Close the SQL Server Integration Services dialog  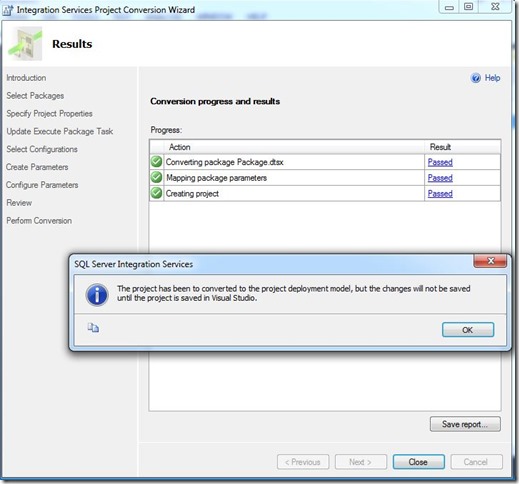490,261
